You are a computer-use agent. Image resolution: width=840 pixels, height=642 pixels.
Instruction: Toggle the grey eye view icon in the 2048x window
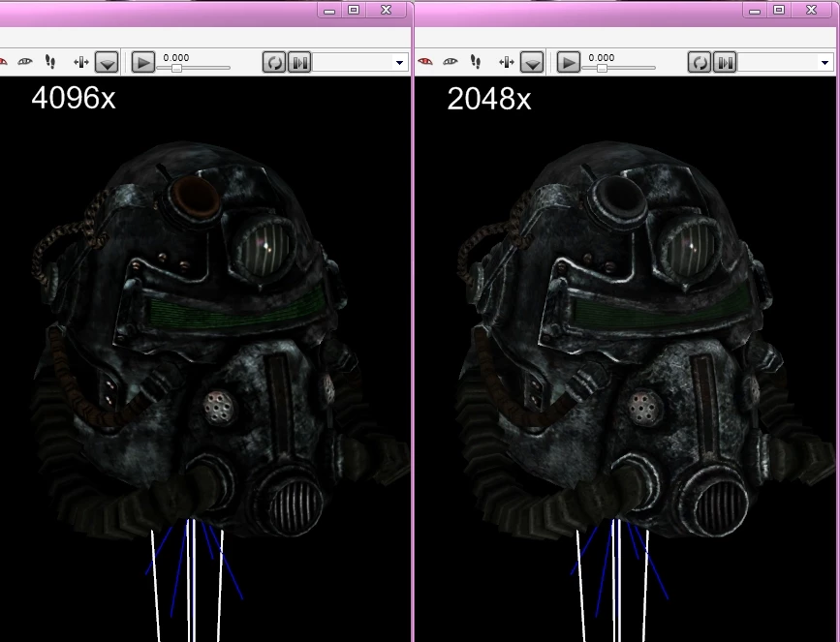coord(450,62)
